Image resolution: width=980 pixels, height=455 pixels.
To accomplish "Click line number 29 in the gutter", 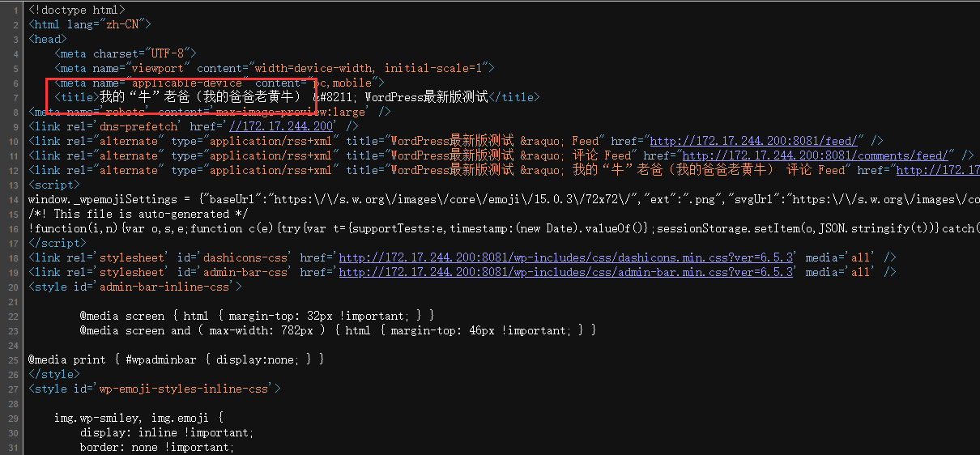I will (14, 418).
